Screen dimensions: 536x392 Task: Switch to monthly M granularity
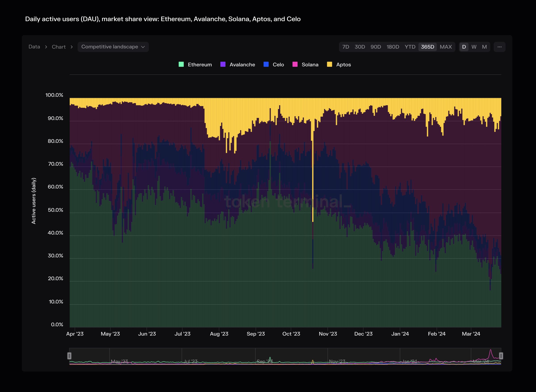point(484,47)
